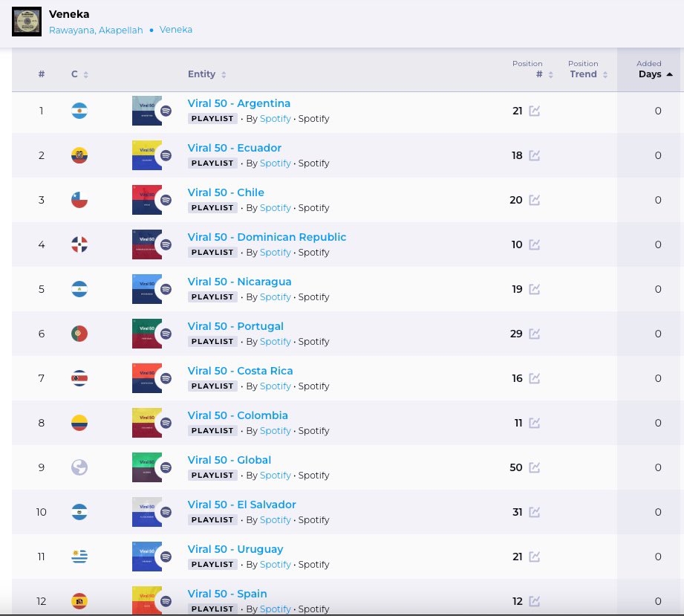684x616 pixels.
Task: Click Viral 50 - Colombia playlist cover thumbnail
Action: tap(147, 423)
